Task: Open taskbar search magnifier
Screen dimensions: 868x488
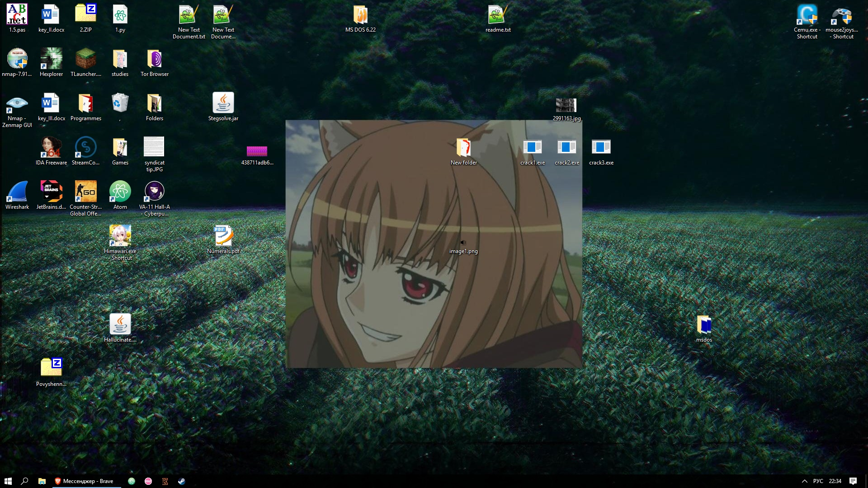Action: (x=25, y=481)
